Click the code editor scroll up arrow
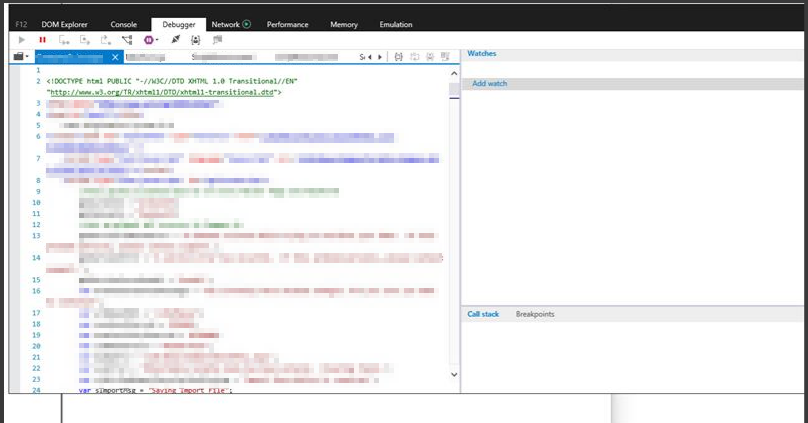This screenshot has height=423, width=808. [454, 74]
